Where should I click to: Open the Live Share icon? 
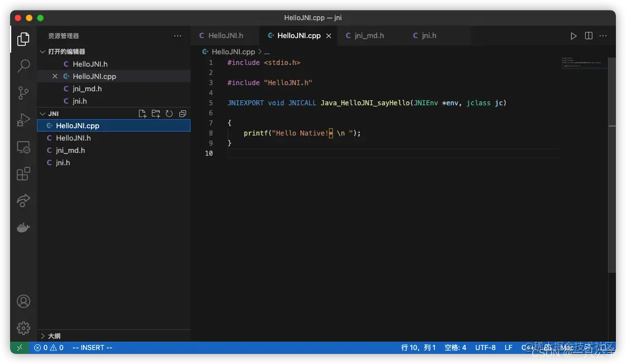(x=23, y=200)
